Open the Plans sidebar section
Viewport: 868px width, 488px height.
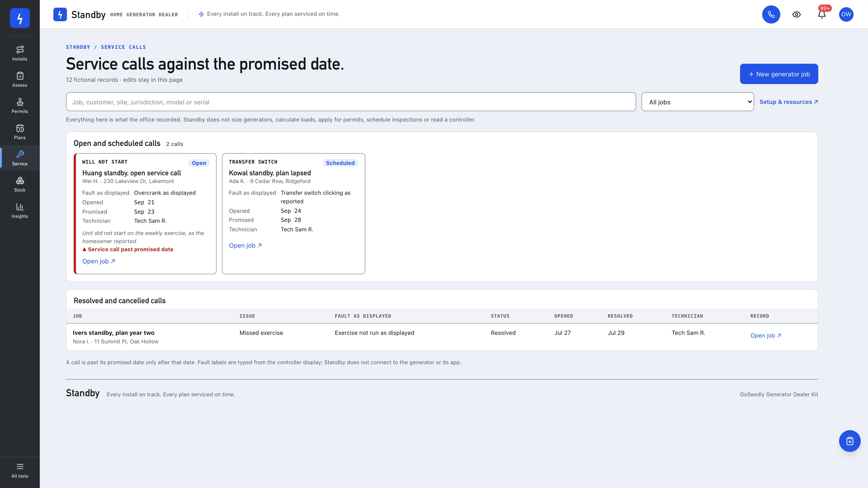(x=20, y=132)
